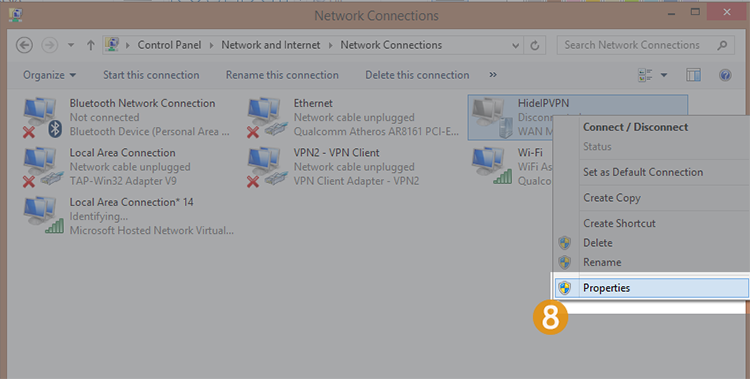Open the help question mark icon

tap(725, 75)
